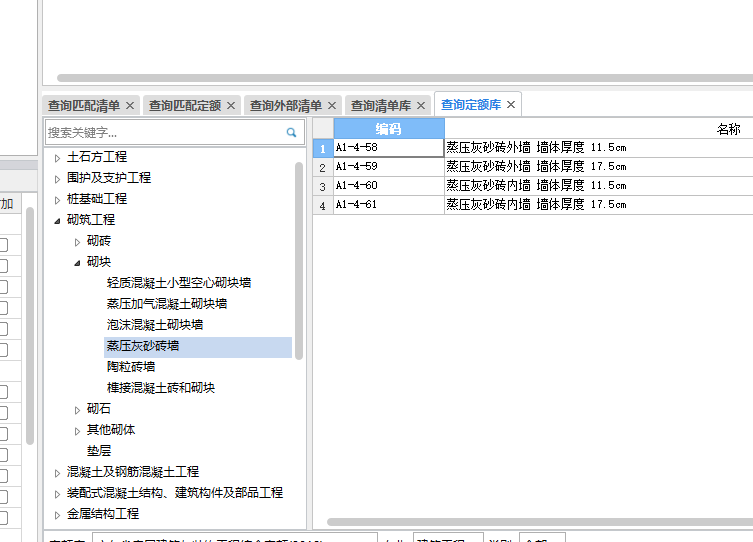Expand the 混凝土及钢筋混凝土工程 node arrow
753x542 pixels.
[57, 473]
